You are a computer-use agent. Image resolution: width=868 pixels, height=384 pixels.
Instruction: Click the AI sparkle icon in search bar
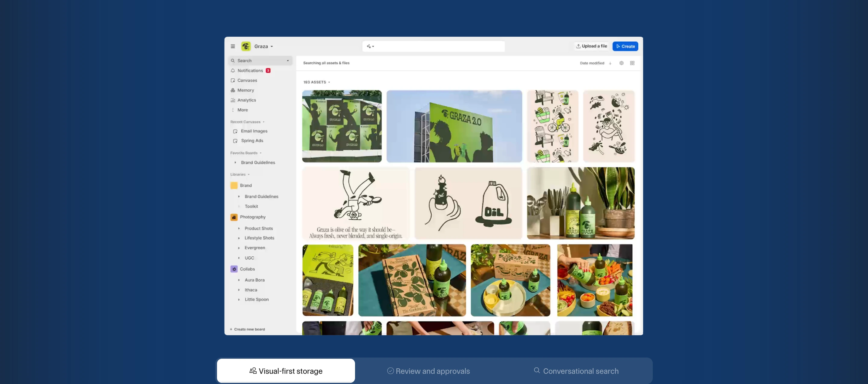click(369, 46)
